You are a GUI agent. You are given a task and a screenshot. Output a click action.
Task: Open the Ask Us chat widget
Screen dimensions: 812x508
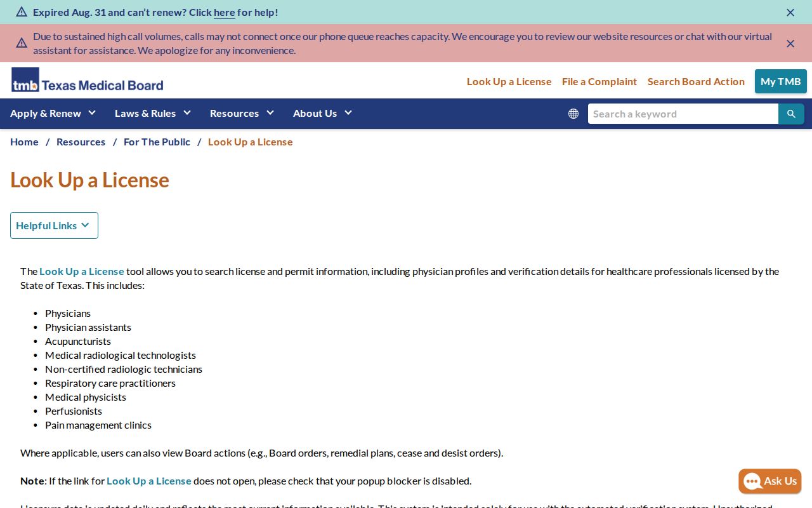pyautogui.click(x=770, y=481)
